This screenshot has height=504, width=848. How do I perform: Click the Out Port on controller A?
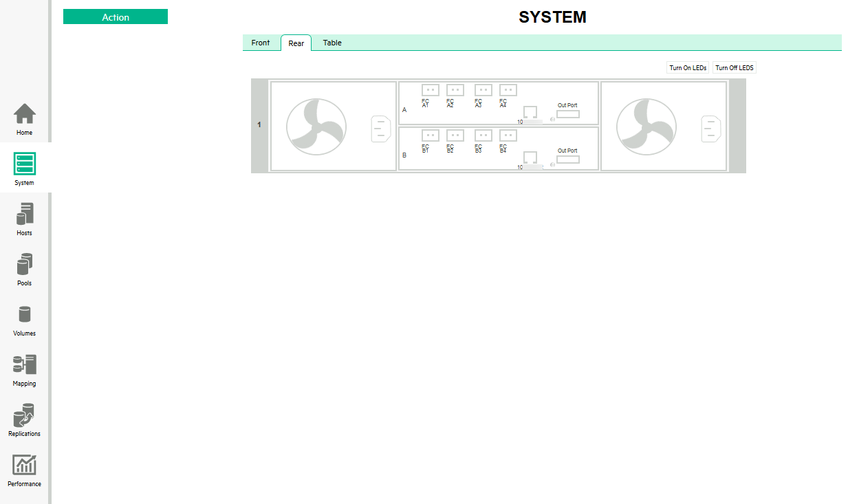[568, 114]
